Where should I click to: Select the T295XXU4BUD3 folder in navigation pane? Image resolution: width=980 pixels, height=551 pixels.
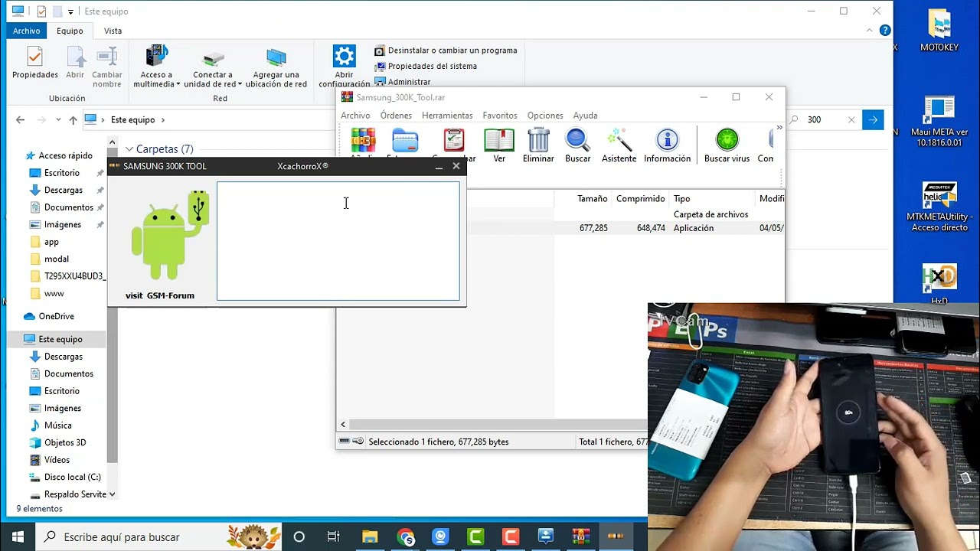(x=74, y=276)
